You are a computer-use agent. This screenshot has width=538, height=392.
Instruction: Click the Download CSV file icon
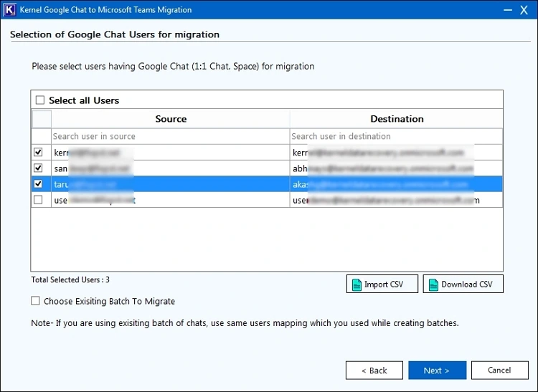tap(433, 285)
